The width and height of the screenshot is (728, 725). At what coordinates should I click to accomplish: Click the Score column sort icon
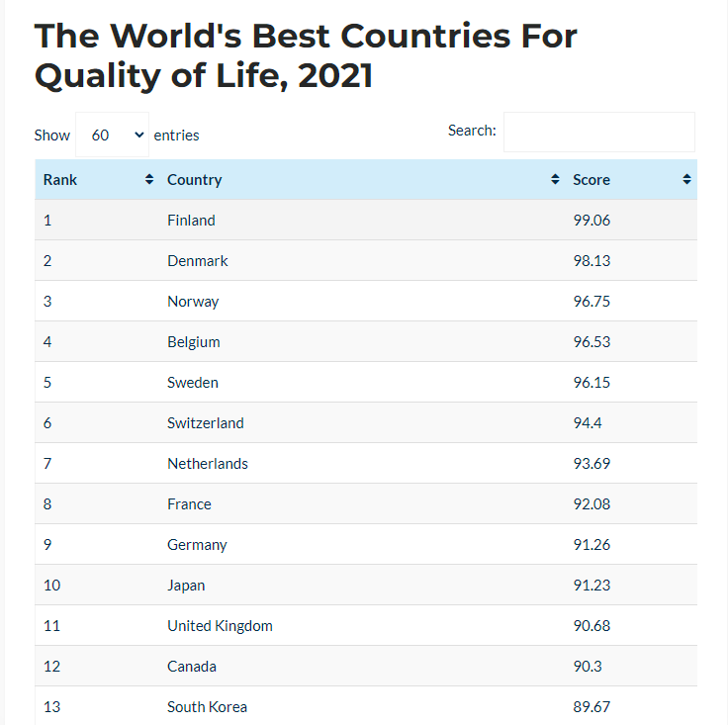click(686, 180)
